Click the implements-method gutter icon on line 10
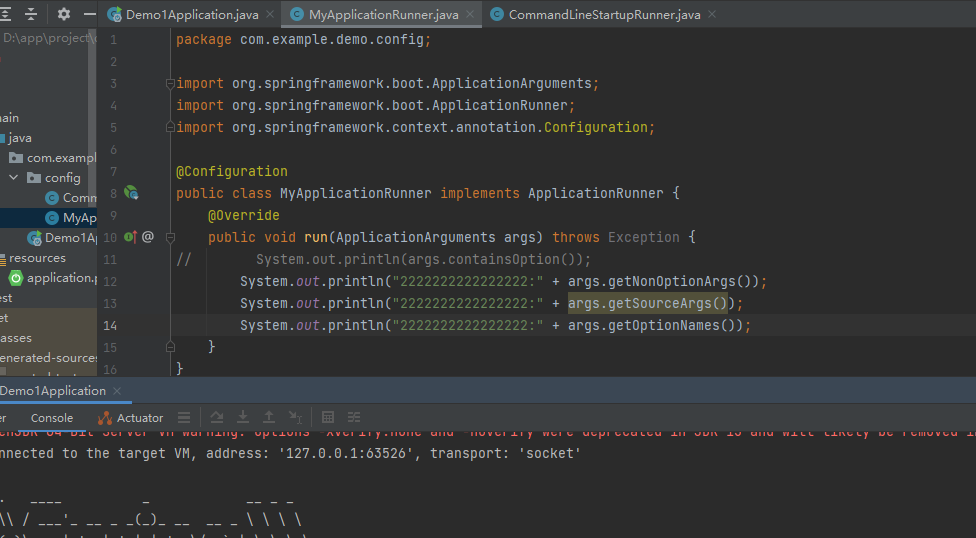The width and height of the screenshot is (976, 538). click(x=130, y=237)
